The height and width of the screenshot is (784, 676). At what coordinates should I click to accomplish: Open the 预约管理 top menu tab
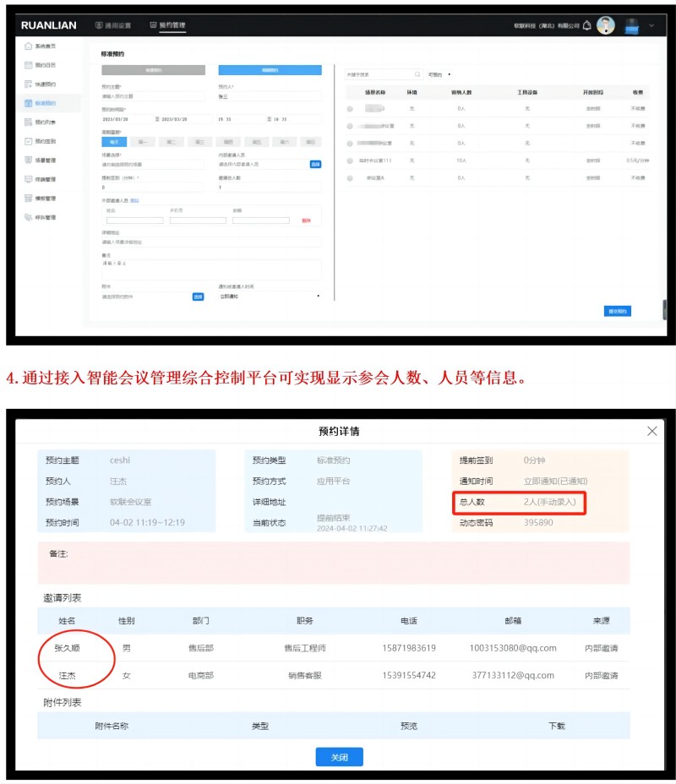click(x=167, y=25)
